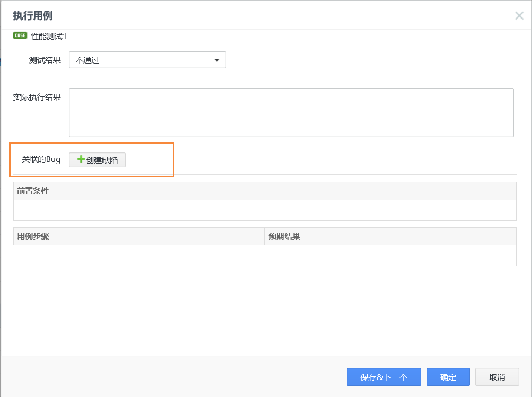Close the 执行用例 dialog with X

point(519,15)
